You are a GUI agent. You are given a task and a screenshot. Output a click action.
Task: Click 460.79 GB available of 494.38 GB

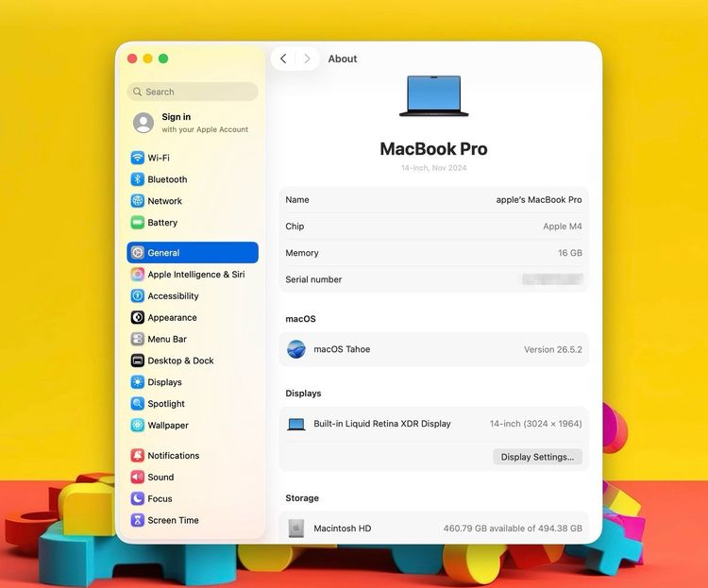coord(513,528)
